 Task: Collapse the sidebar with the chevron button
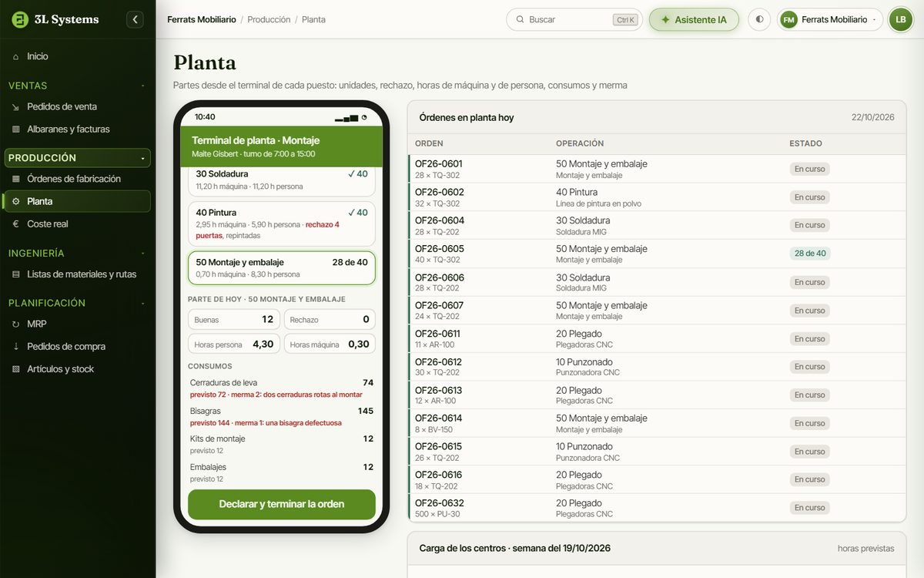coord(136,19)
